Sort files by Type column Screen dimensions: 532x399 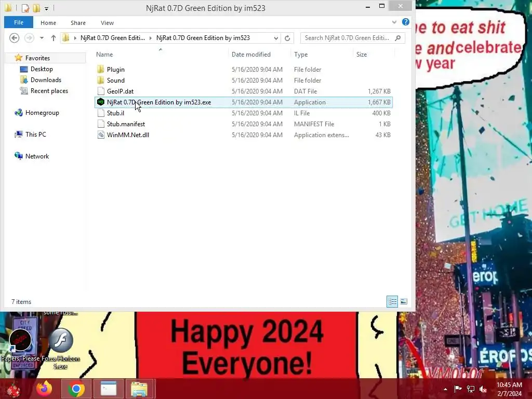click(x=301, y=54)
